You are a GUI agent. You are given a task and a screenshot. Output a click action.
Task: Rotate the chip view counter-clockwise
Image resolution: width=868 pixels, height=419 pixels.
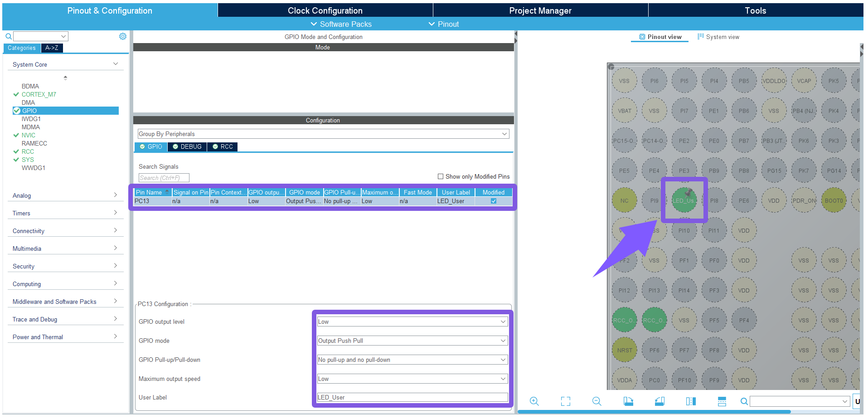coord(659,401)
